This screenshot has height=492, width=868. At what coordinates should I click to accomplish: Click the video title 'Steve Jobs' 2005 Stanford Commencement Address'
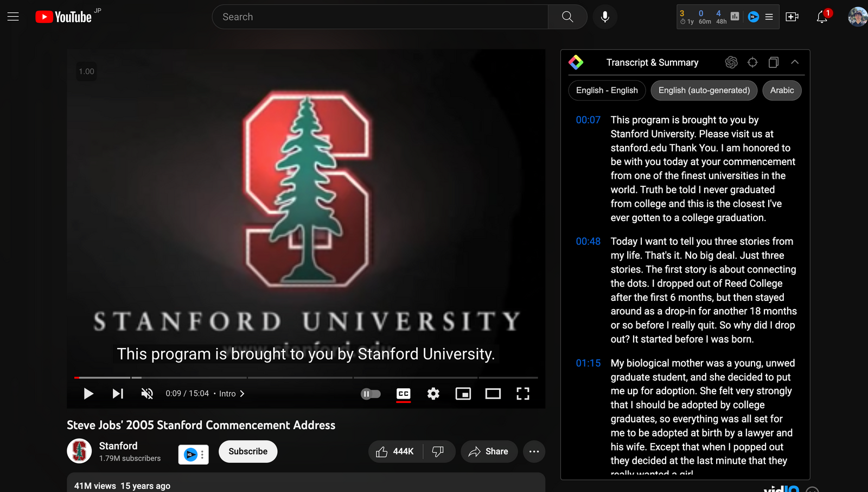tap(201, 425)
